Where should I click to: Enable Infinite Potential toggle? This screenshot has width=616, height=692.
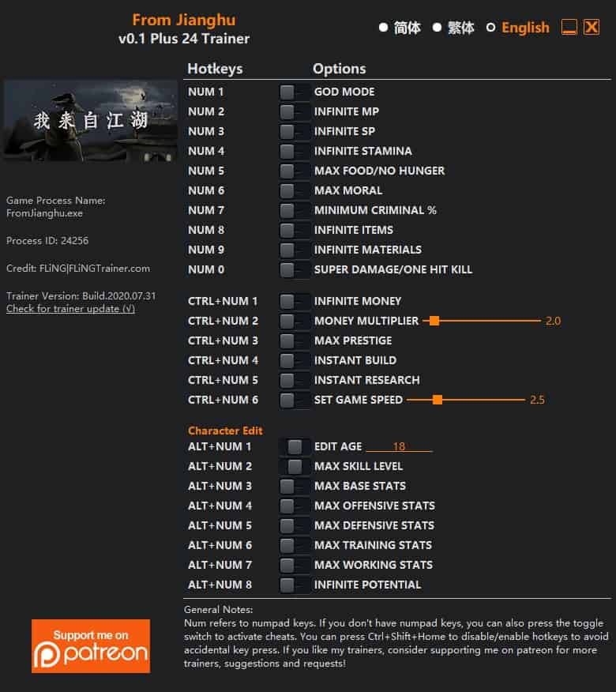pyautogui.click(x=295, y=585)
